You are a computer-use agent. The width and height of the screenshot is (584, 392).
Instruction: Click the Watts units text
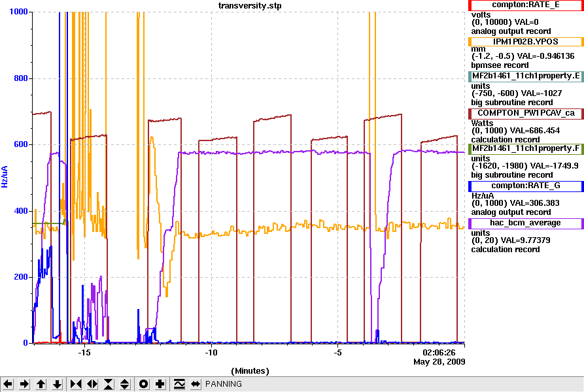(483, 123)
